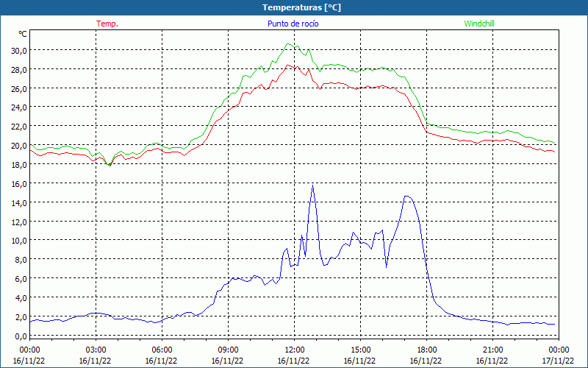Click the '6,0' y-axis value
This screenshot has height=368, width=588.
point(21,279)
